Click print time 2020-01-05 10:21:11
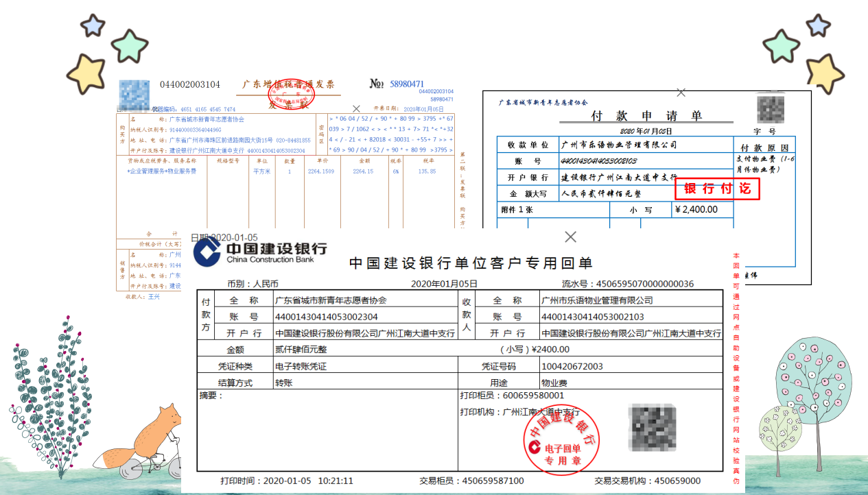The height and width of the screenshot is (495, 868). pos(308,481)
